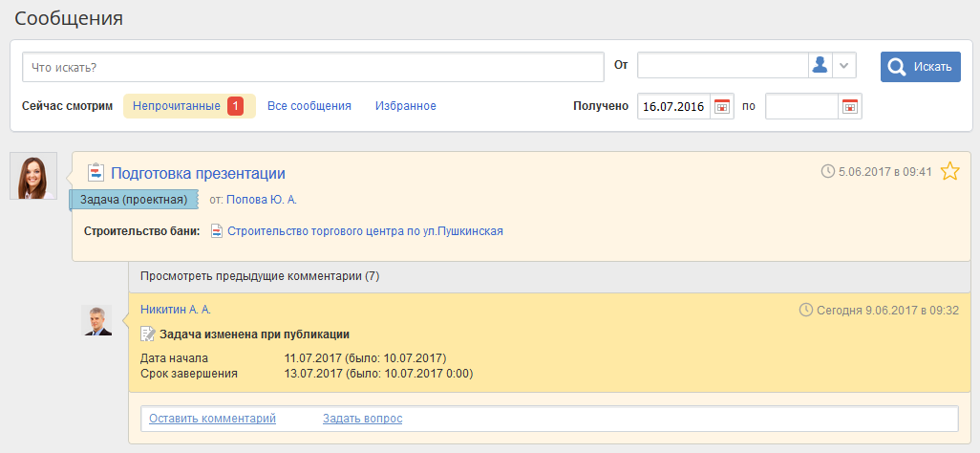Expand the sender dropdown arrow
980x453 pixels.
pyautogui.click(x=844, y=66)
